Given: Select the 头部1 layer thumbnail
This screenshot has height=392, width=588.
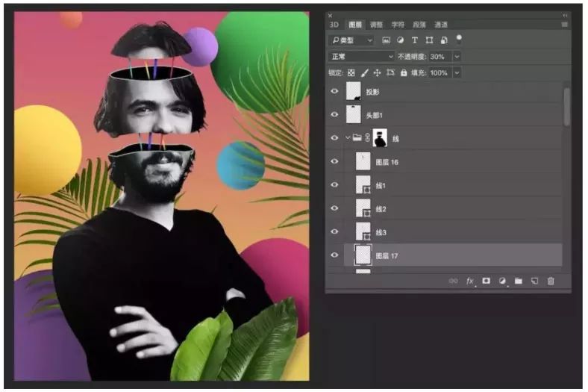Looking at the screenshot, I should 353,114.
